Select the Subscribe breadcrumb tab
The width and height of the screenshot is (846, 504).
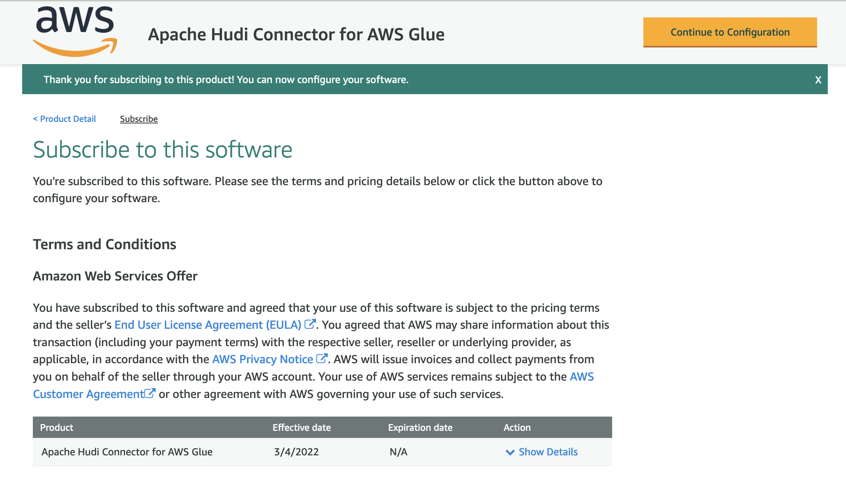pyautogui.click(x=138, y=119)
